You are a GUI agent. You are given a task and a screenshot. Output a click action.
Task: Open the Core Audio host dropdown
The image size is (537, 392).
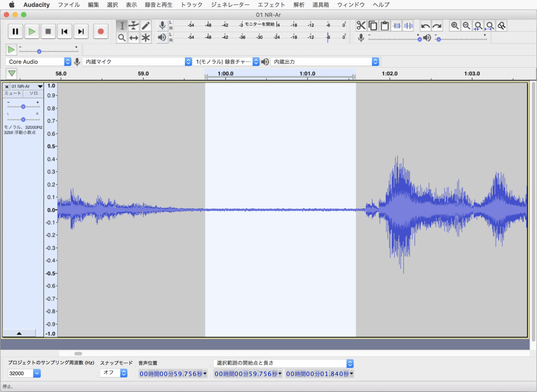tap(38, 62)
